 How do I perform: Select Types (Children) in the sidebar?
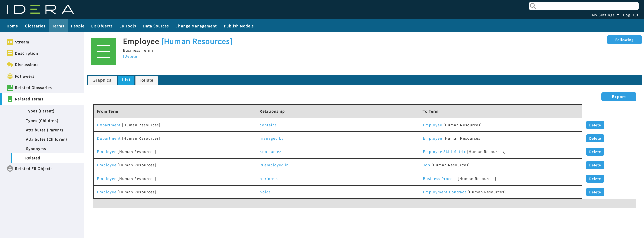click(x=42, y=121)
